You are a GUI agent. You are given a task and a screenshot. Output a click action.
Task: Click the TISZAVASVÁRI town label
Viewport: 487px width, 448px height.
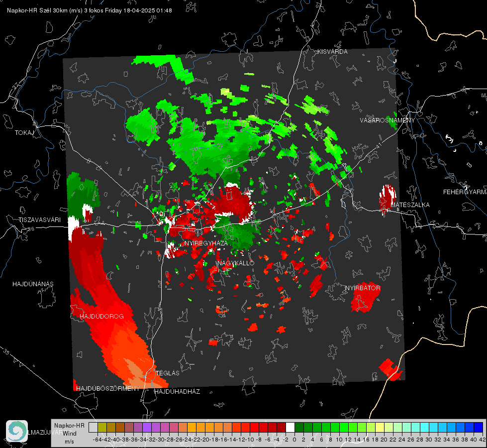39,220
